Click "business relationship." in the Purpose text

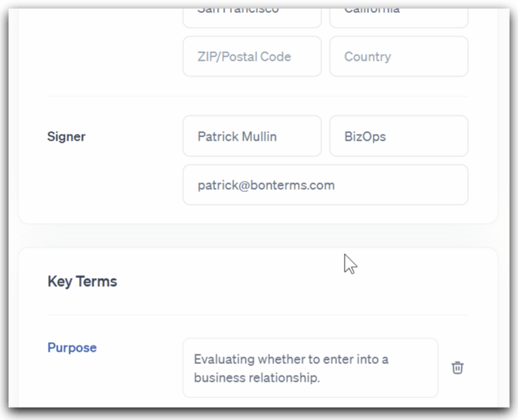tap(257, 378)
